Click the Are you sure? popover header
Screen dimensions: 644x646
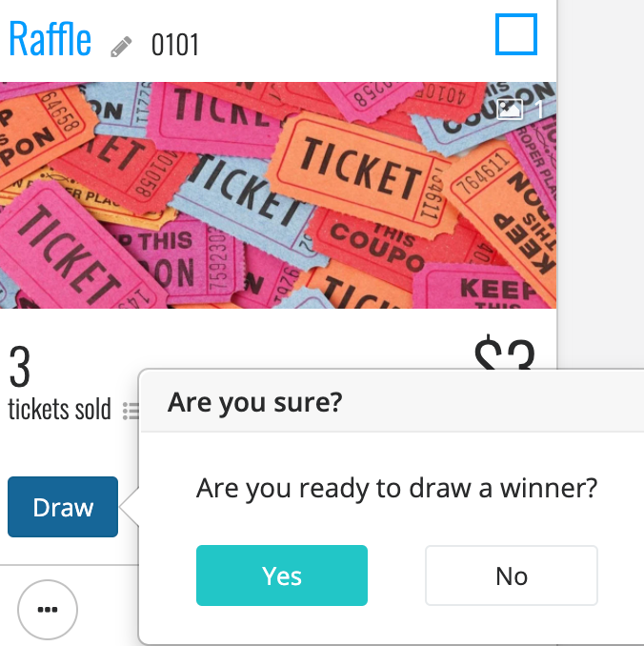coord(392,402)
